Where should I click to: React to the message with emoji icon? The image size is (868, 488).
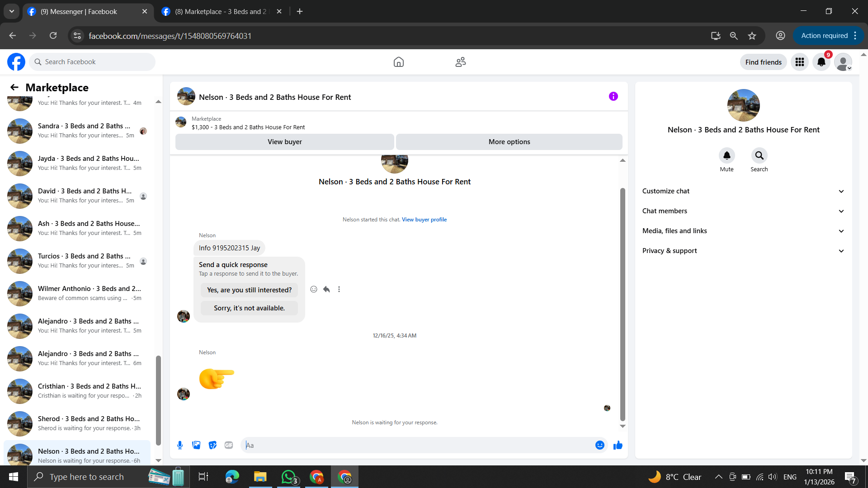314,289
